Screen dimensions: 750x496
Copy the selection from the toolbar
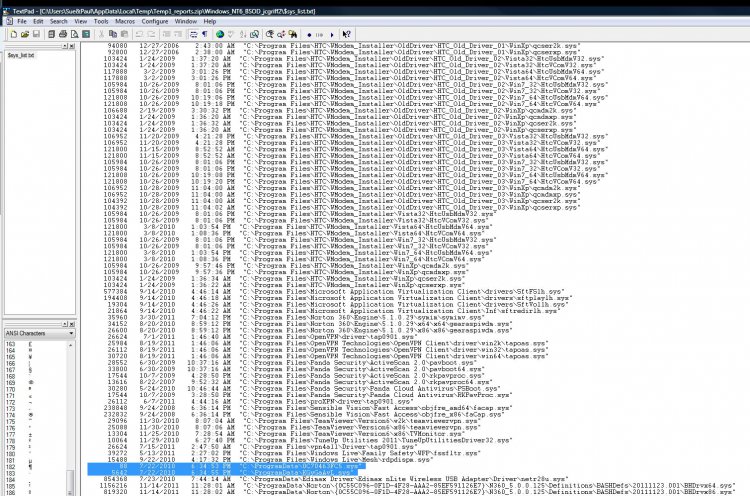tap(113, 34)
